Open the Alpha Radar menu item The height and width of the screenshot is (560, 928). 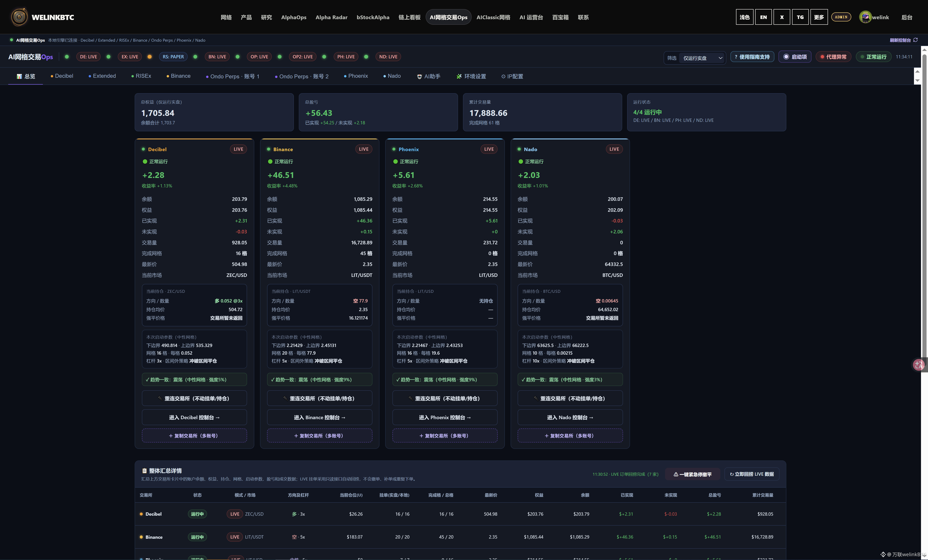coord(331,17)
